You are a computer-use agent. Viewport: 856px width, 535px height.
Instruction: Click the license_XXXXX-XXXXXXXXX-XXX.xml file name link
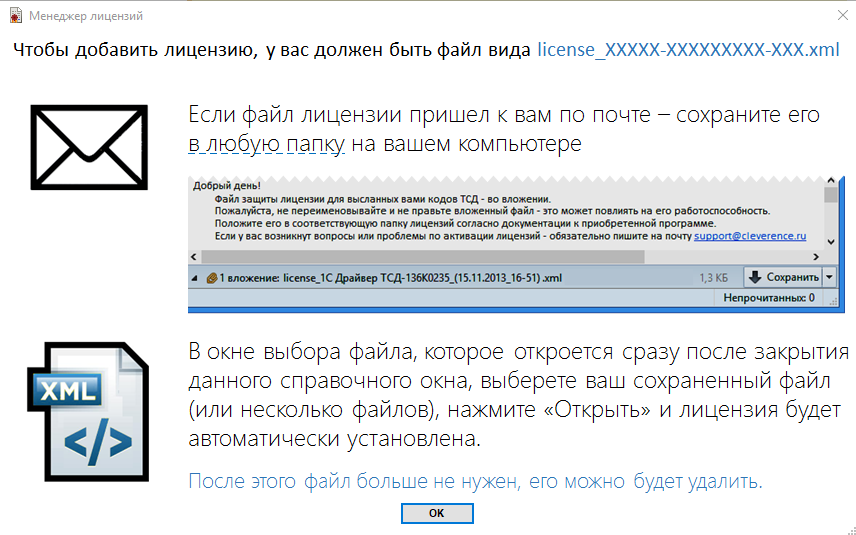point(688,50)
